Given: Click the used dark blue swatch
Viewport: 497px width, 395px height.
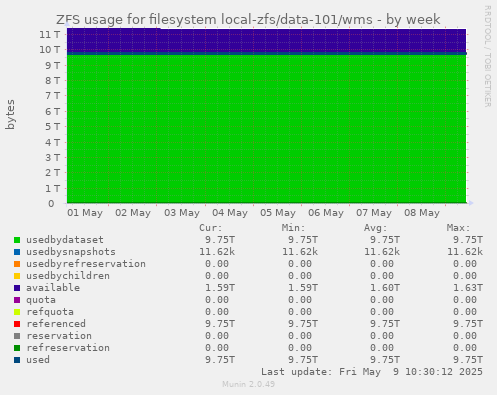Looking at the screenshot, I should coord(17,360).
